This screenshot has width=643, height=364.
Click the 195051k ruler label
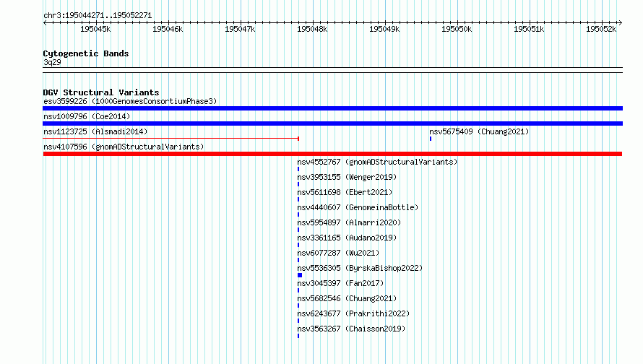pyautogui.click(x=529, y=29)
